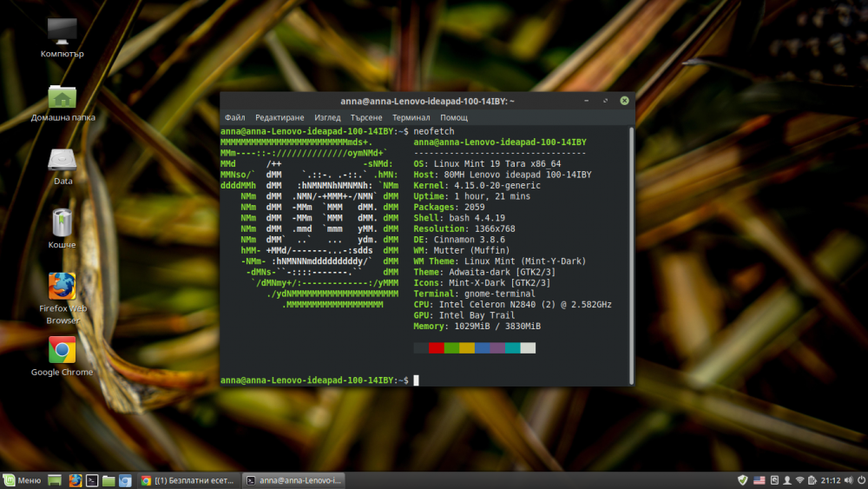Screen dimensions: 868x489
Task: Click the terminal prompt cursor line
Action: 320,380
